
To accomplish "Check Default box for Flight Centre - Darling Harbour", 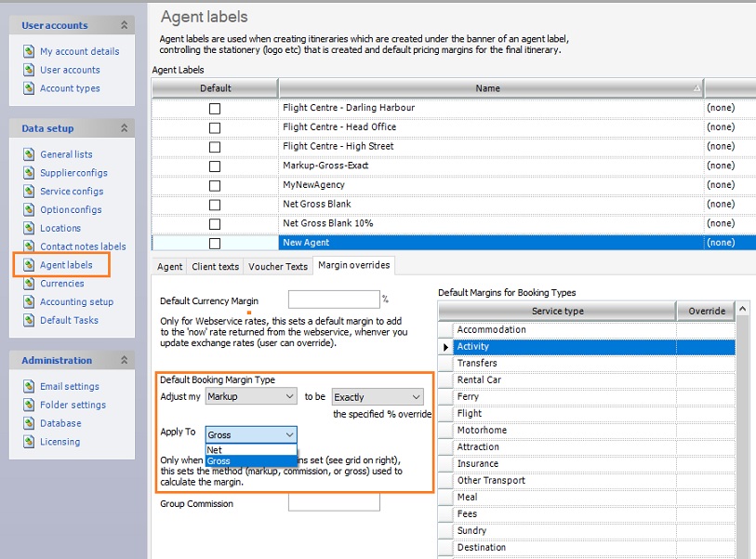I will (x=215, y=109).
